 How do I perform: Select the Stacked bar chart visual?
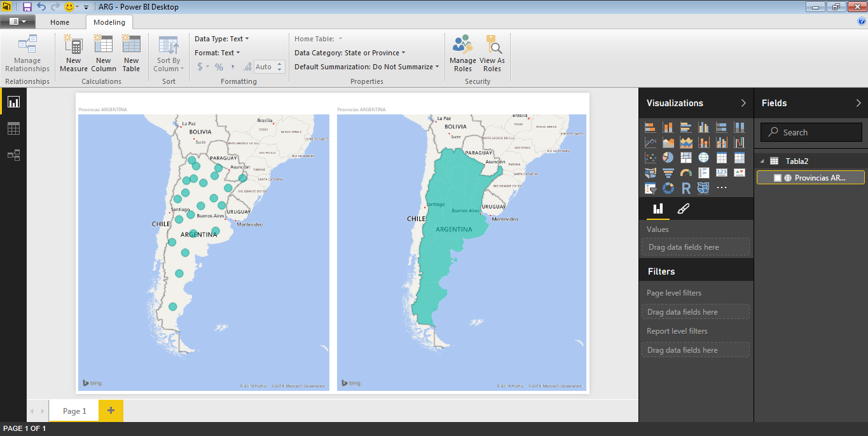(x=650, y=127)
